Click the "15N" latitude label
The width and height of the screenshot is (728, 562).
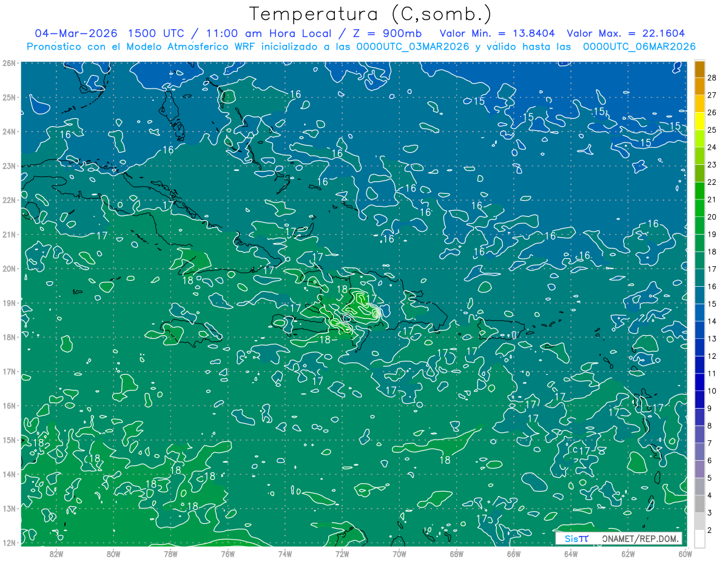[x=8, y=440]
